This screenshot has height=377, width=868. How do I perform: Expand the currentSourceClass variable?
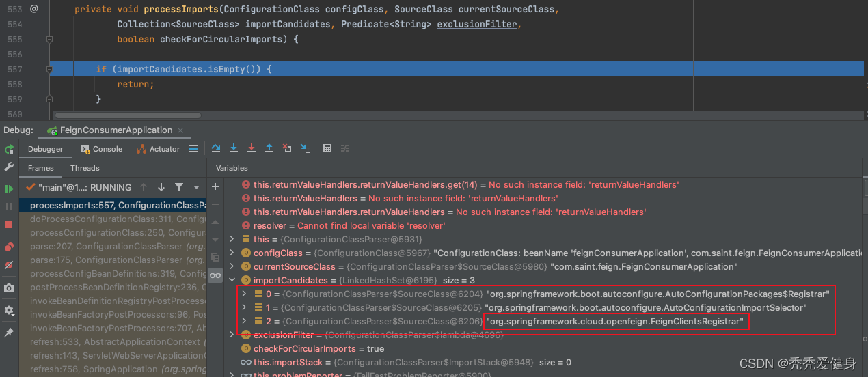[232, 266]
